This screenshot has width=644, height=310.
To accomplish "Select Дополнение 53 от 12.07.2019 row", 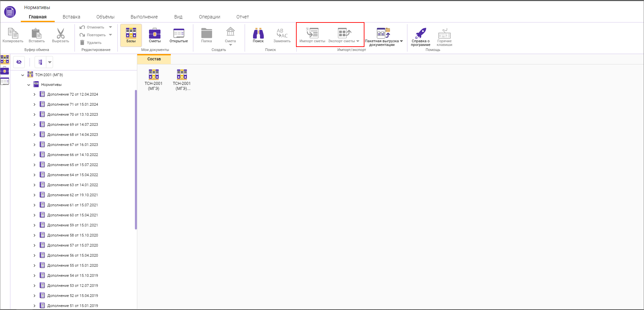I will (x=72, y=286).
